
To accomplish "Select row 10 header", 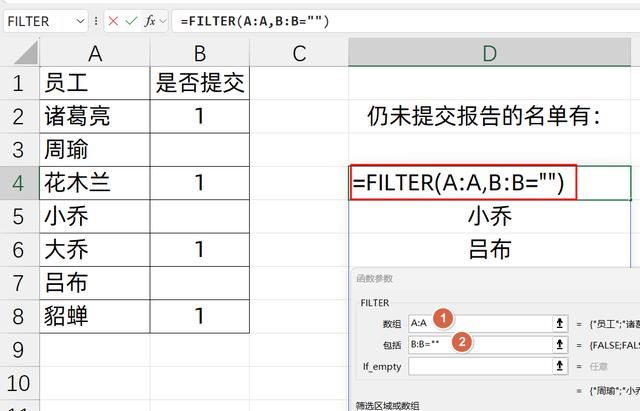I will click(x=18, y=383).
